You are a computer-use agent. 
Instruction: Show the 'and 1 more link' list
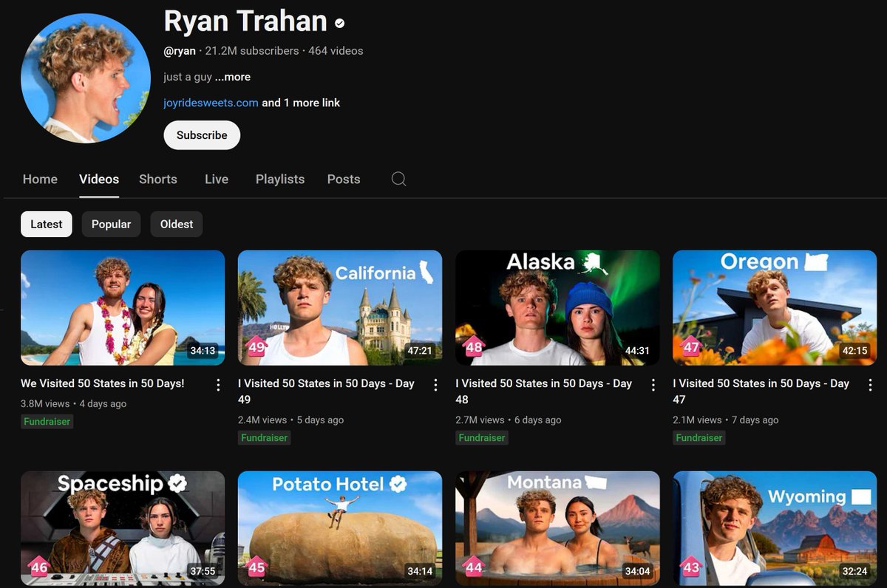pyautogui.click(x=301, y=103)
